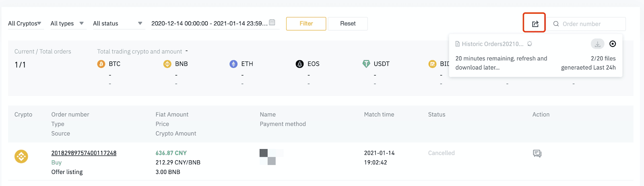Viewport: 644px width, 186px height.
Task: Click the Filter button
Action: point(306,24)
